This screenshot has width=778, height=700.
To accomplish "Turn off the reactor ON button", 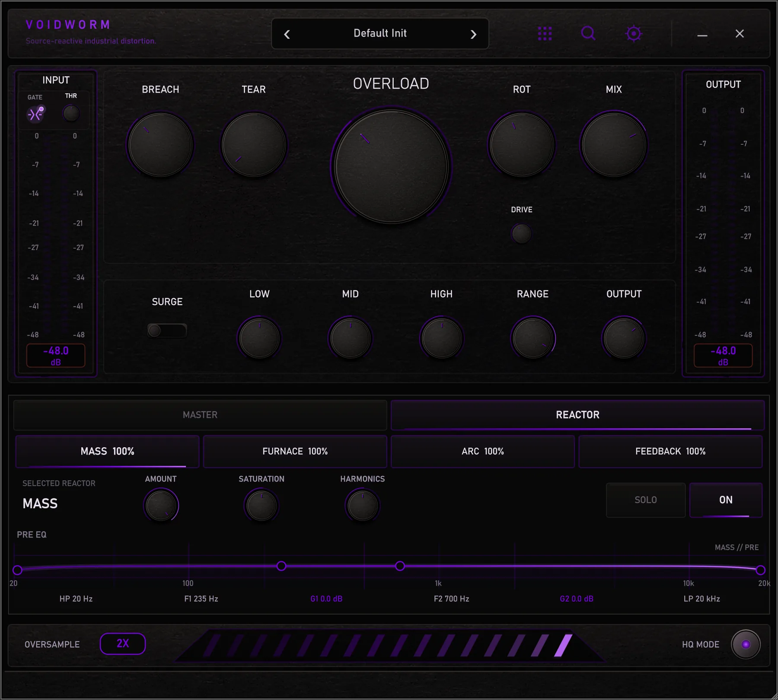I will [726, 500].
